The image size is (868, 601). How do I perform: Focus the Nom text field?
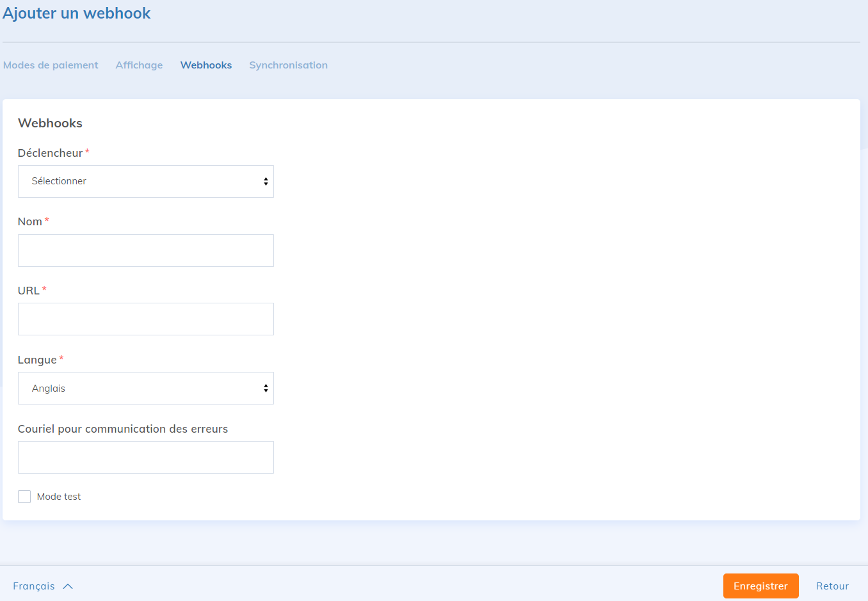(x=145, y=251)
